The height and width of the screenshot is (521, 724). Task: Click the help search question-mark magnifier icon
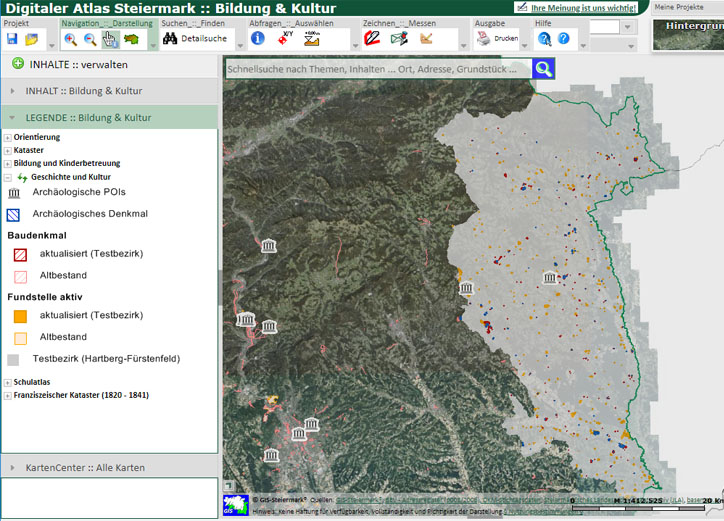[544, 39]
